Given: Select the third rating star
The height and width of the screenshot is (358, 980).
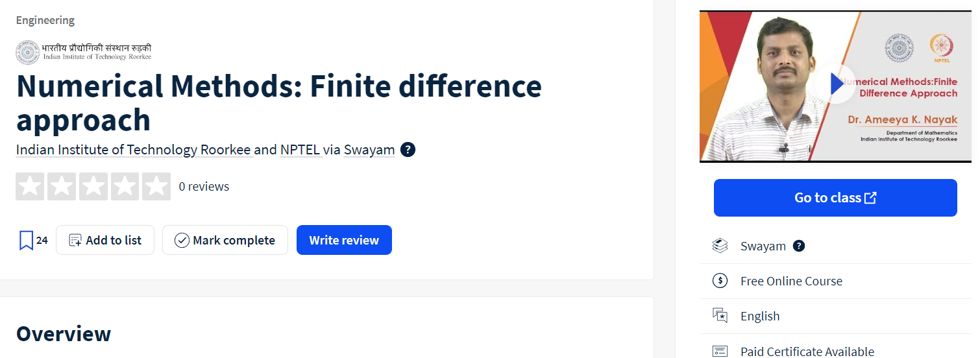Looking at the screenshot, I should tap(93, 187).
